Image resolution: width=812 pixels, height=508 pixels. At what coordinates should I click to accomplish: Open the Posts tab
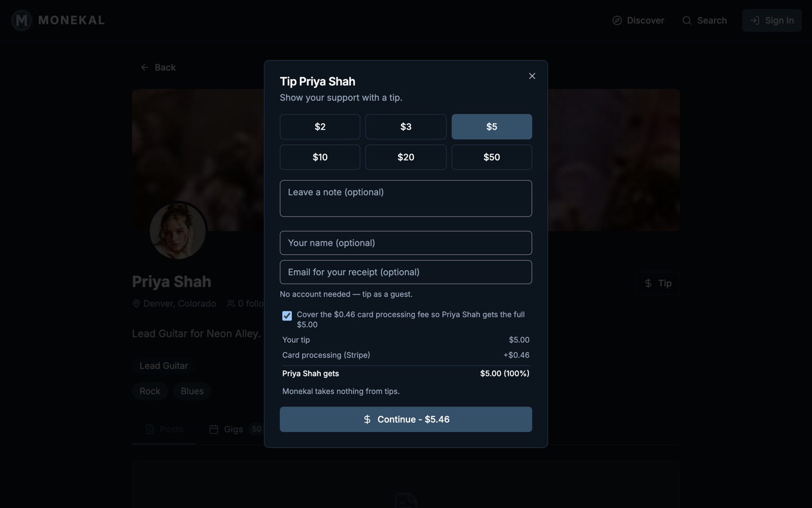tap(164, 429)
